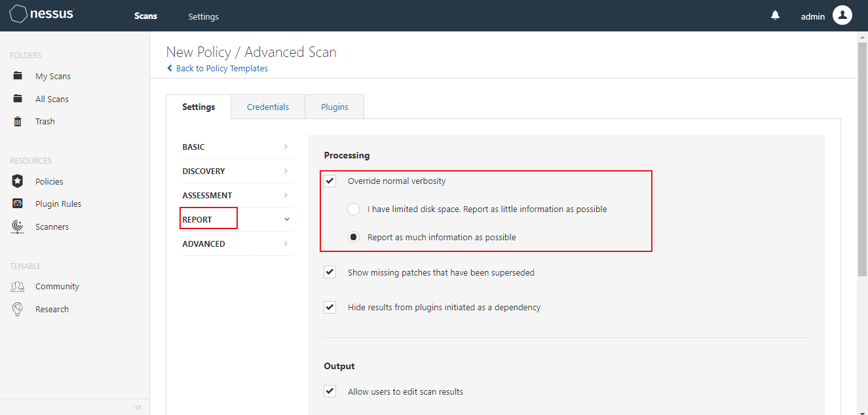Viewport: 868px width, 415px height.
Task: Toggle Show missing superseded patches checkbox
Action: [330, 272]
